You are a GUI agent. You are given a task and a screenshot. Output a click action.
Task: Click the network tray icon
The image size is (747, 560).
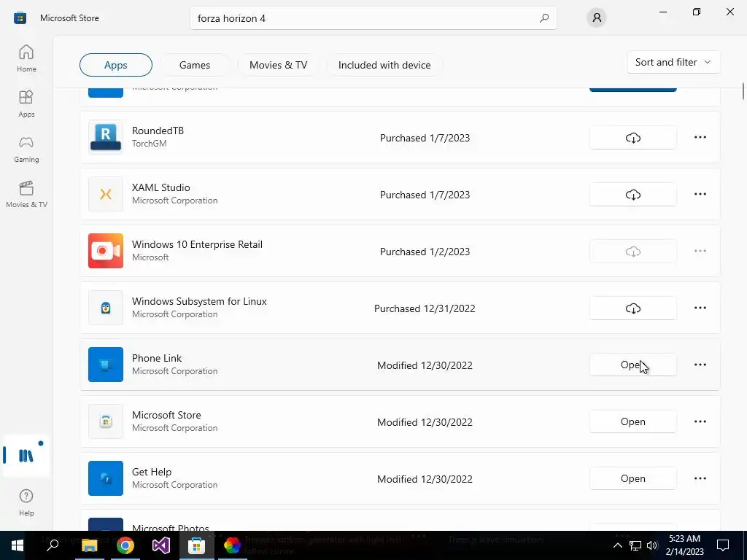click(635, 545)
